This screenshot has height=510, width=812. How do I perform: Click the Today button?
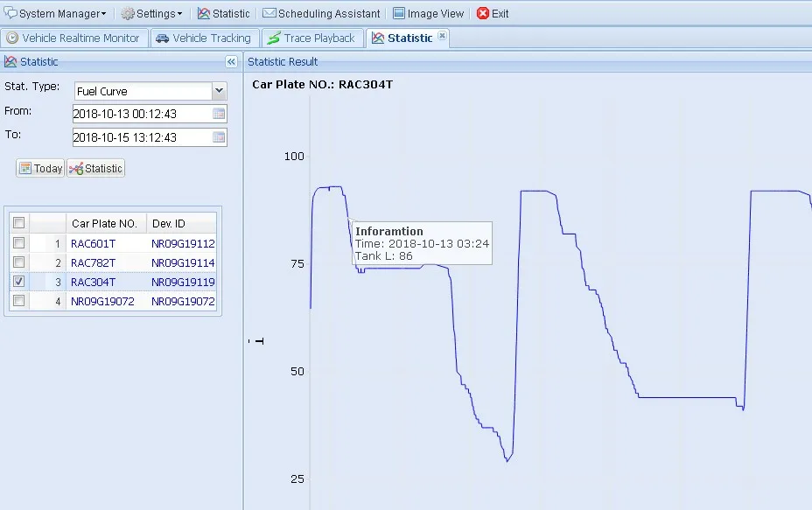point(40,169)
